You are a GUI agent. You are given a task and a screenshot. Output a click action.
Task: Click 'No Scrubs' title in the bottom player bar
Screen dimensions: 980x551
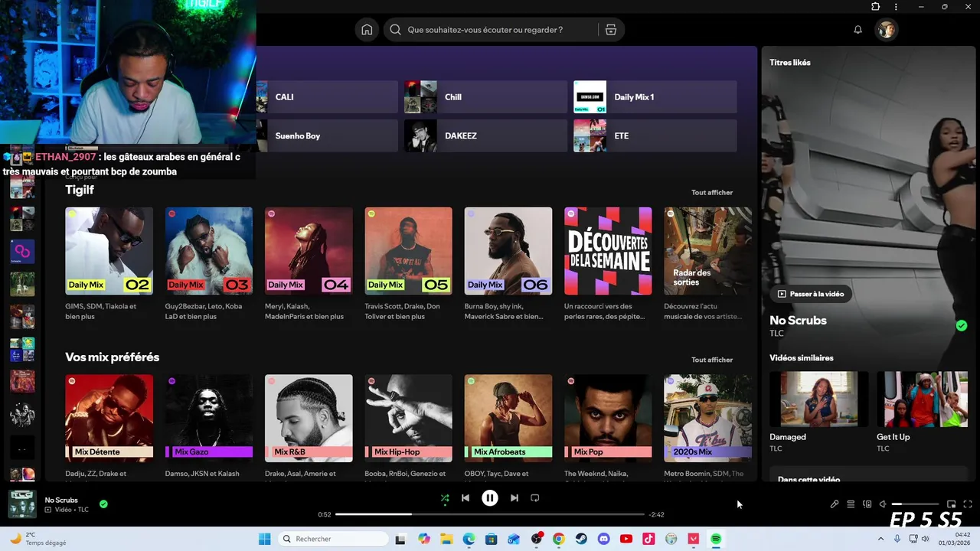coord(61,500)
